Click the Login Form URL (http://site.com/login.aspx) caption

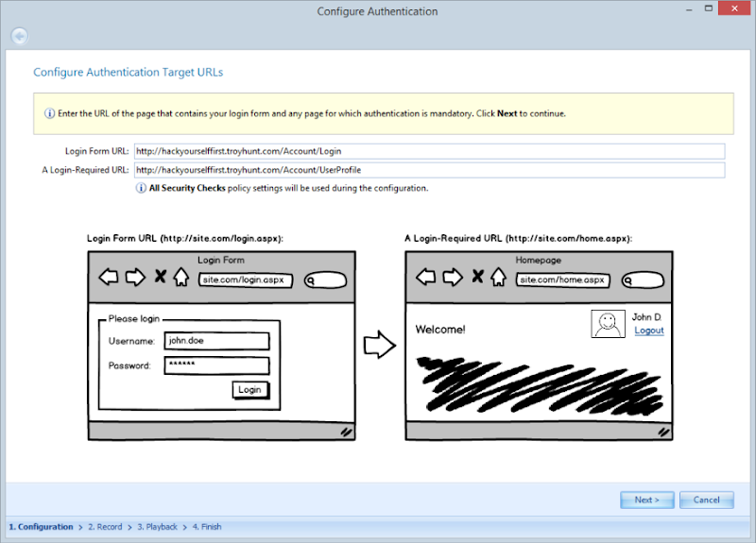point(185,239)
